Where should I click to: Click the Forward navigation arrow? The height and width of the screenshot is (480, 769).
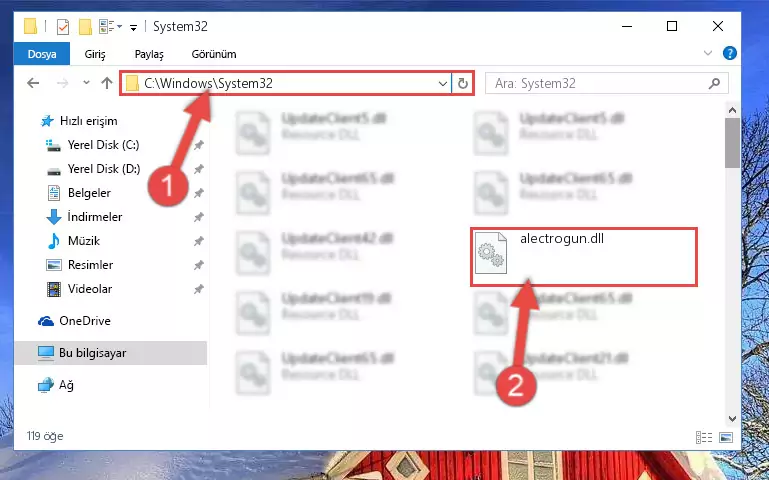[62, 83]
